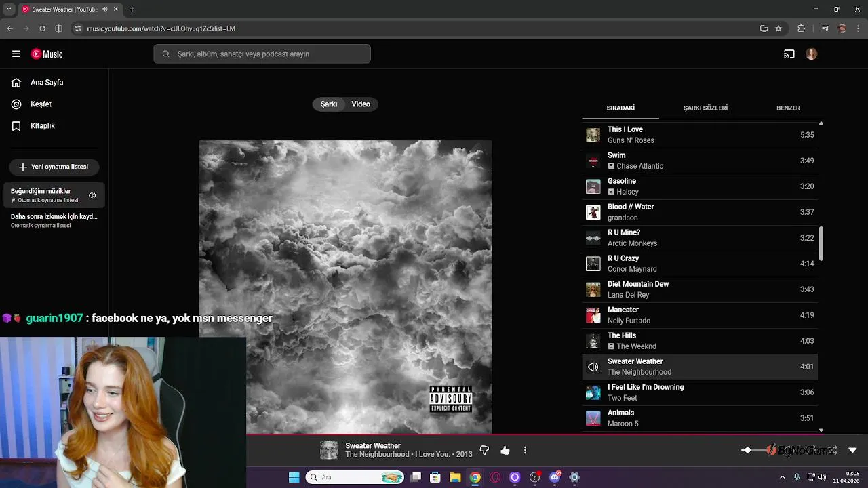Switch to Şarkı mode
The width and height of the screenshot is (868, 488).
329,104
